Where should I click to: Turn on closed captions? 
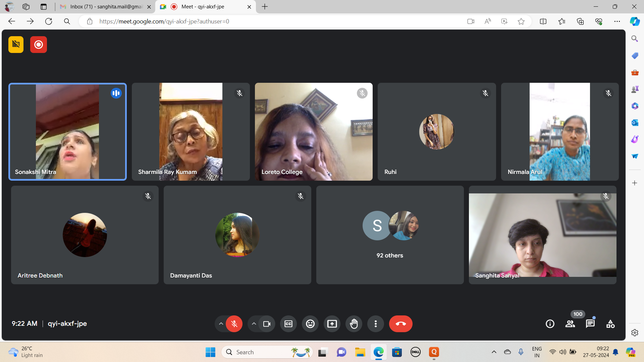coord(288,324)
